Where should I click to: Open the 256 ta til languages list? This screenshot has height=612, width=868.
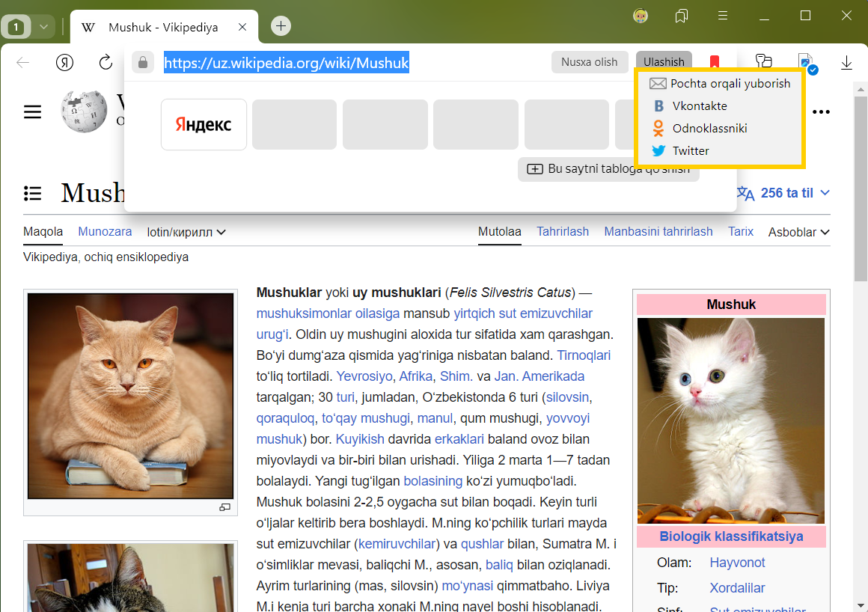tap(784, 193)
